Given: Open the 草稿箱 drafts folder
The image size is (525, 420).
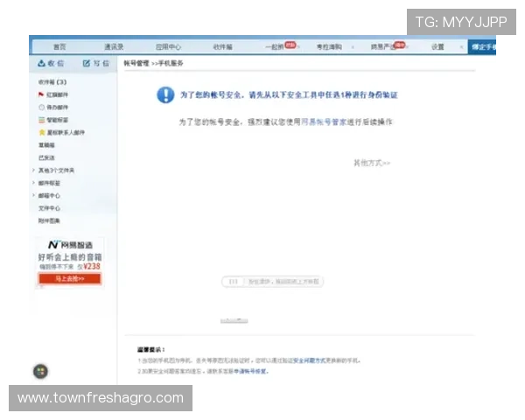Looking at the screenshot, I should point(46,145).
